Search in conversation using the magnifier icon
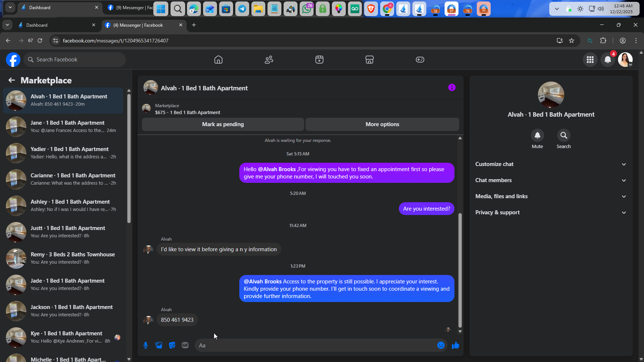Image resolution: width=644 pixels, height=362 pixels. coord(564,135)
